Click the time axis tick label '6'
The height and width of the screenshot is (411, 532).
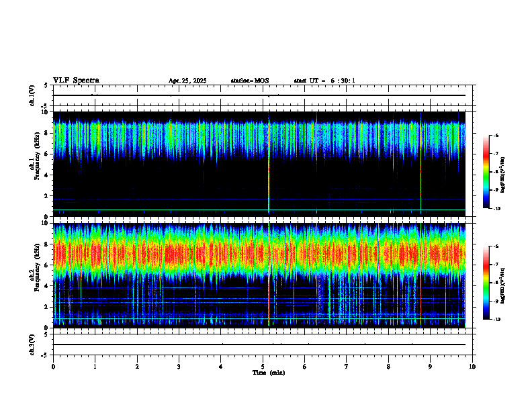[304, 367]
